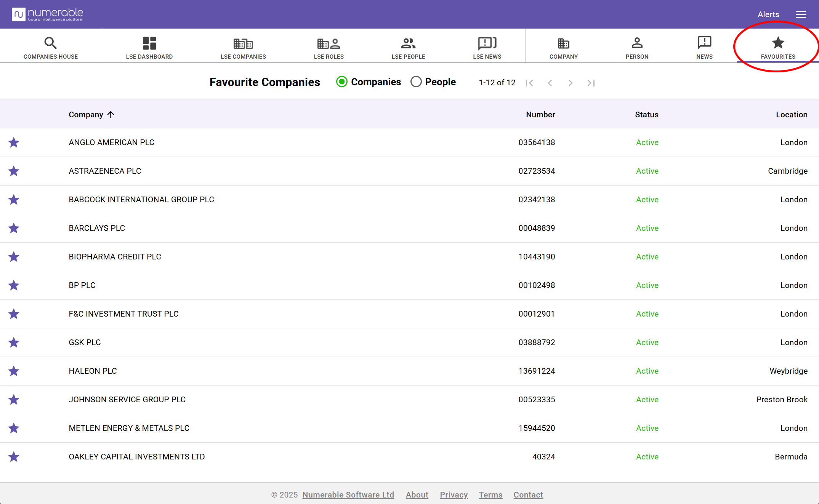Select the People radio button
This screenshot has height=504, width=819.
click(x=416, y=82)
